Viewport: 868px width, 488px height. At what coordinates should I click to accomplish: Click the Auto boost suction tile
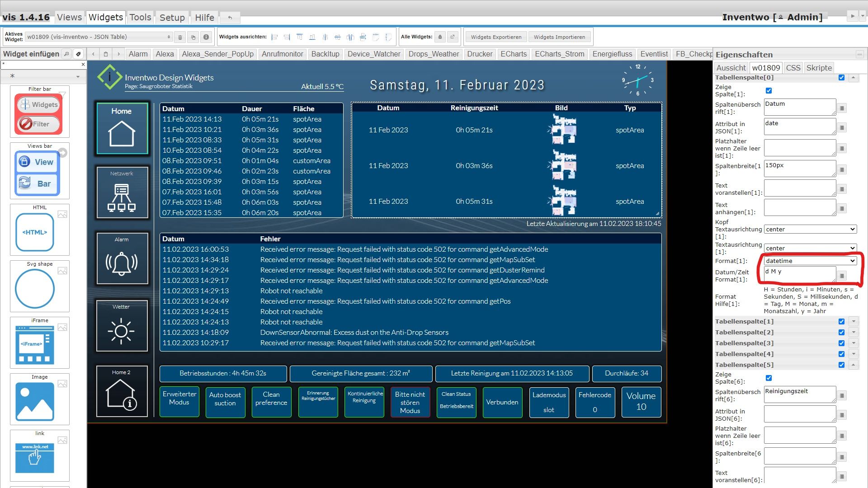tap(225, 402)
